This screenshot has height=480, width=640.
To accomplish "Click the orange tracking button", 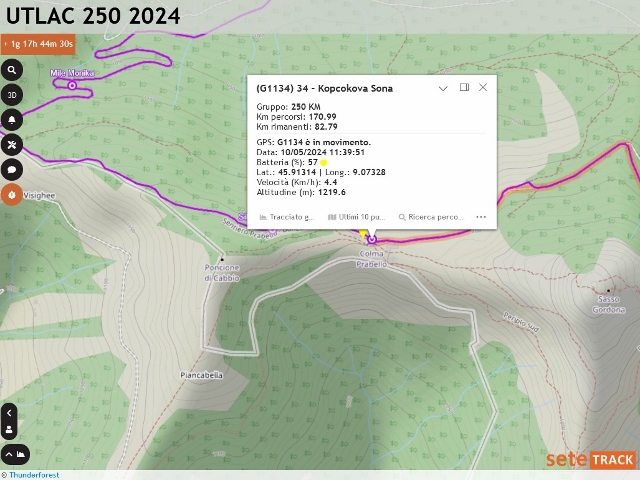I will click(x=12, y=195).
